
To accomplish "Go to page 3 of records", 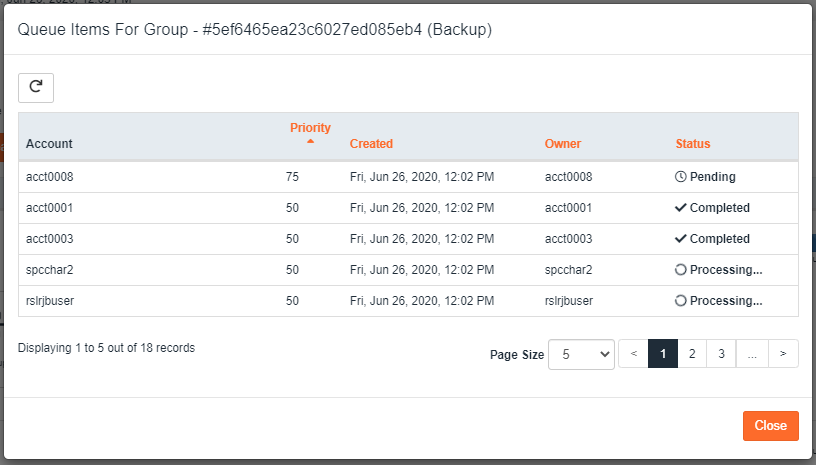I will (x=721, y=354).
